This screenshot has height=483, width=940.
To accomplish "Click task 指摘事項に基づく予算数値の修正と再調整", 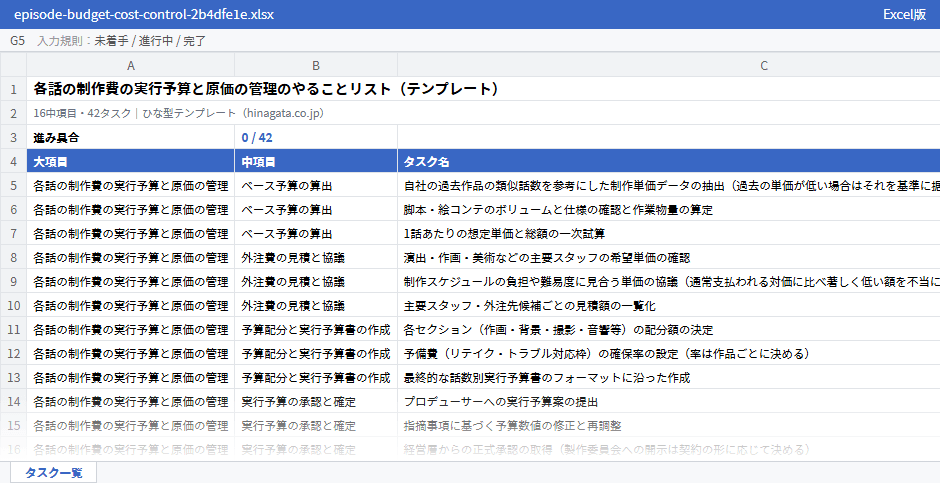I will 668,425.
